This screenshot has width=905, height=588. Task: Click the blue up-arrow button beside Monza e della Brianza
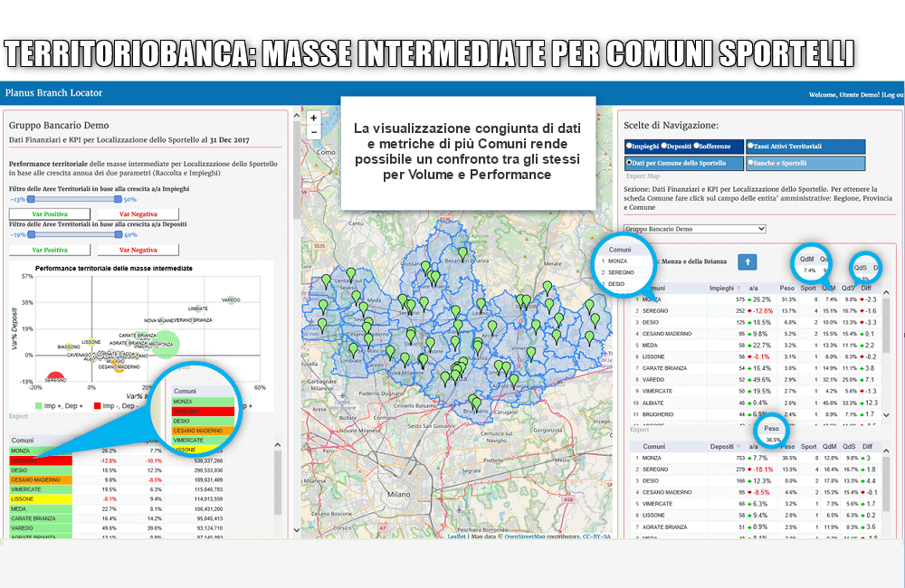tap(748, 262)
